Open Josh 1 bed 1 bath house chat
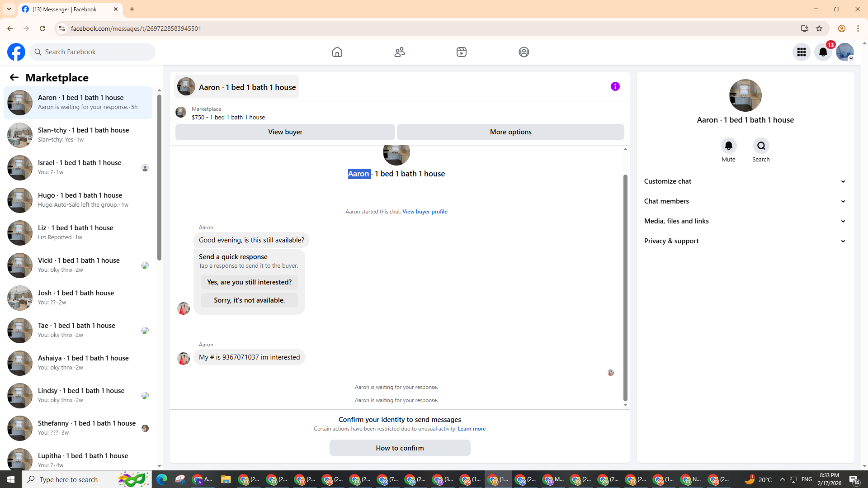This screenshot has width=868, height=488. (78, 298)
